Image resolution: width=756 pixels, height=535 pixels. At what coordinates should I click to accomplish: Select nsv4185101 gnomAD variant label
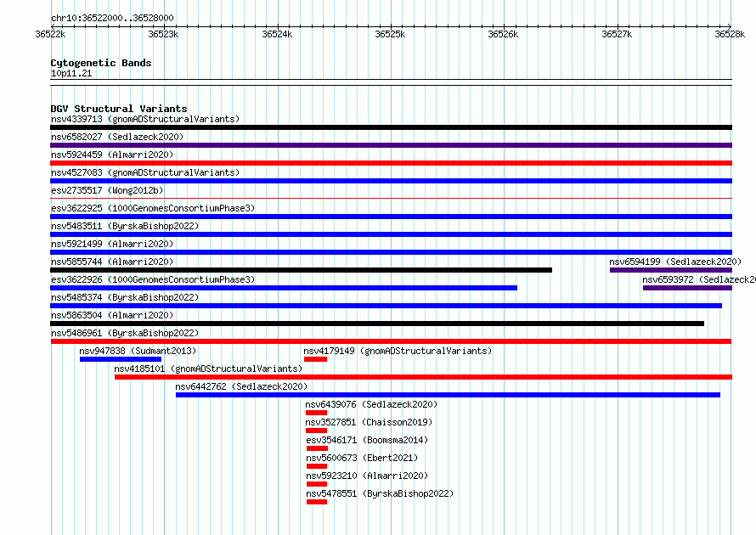(208, 369)
